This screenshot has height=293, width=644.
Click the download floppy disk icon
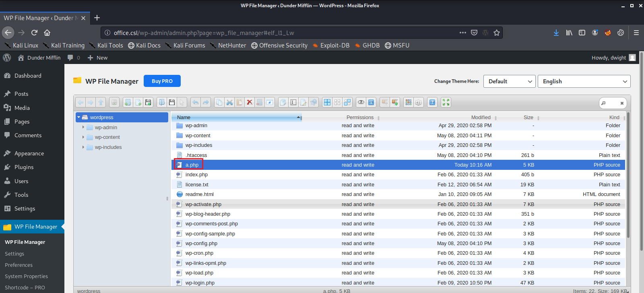pos(172,102)
